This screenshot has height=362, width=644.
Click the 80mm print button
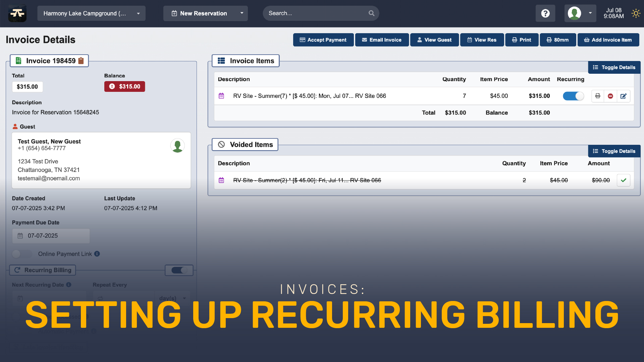pos(557,40)
